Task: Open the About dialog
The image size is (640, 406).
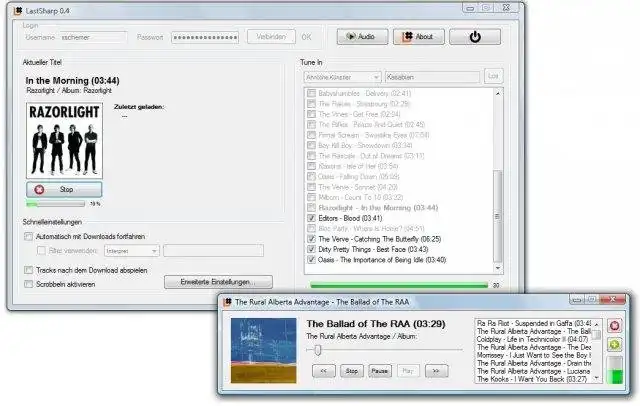Action: pos(418,37)
